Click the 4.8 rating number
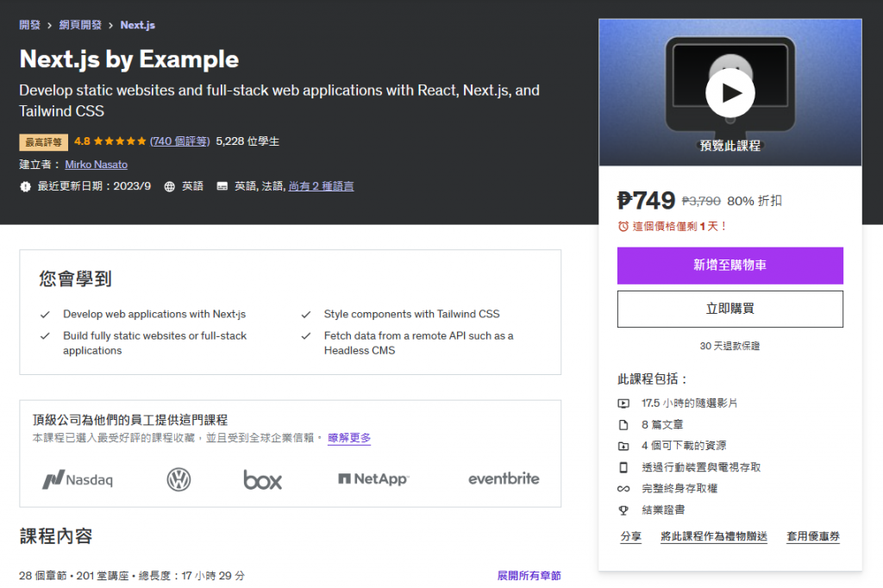 (82, 141)
